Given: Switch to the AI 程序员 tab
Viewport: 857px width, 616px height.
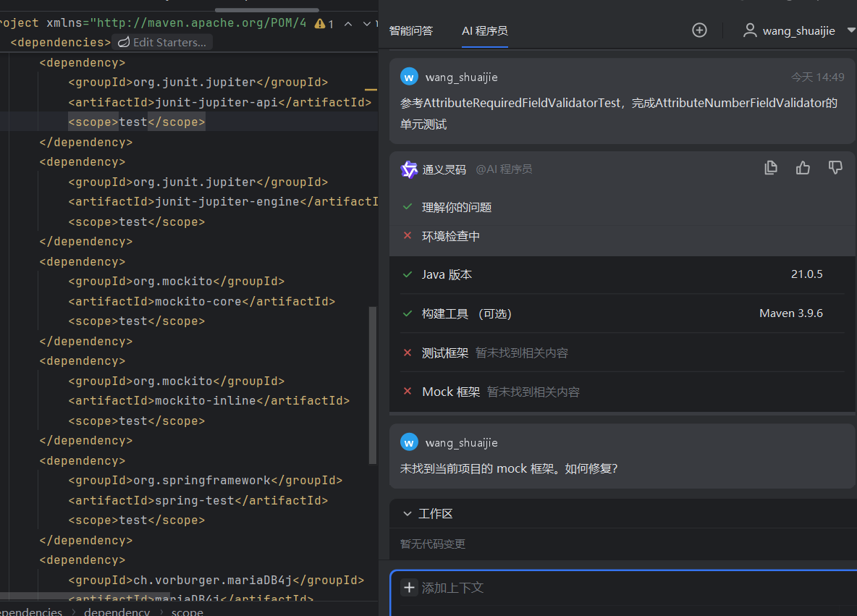Looking at the screenshot, I should click(484, 30).
